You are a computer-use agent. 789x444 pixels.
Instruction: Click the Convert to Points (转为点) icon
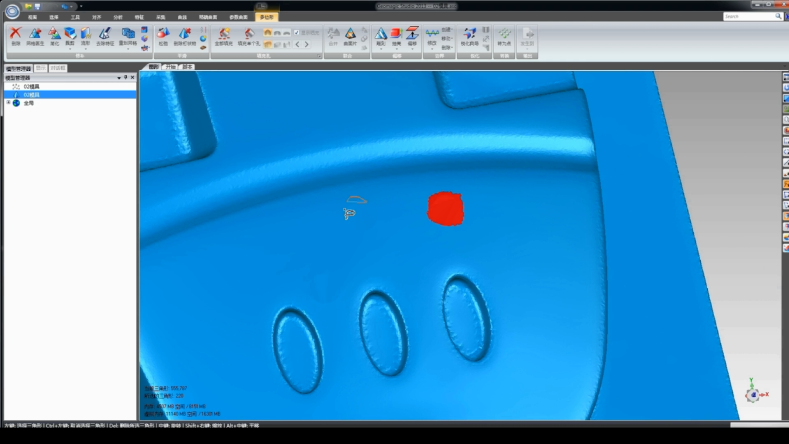[504, 35]
